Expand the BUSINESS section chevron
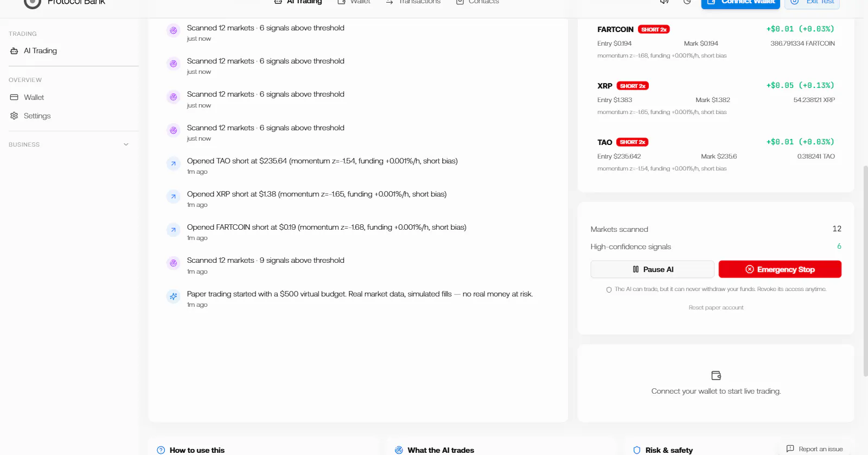This screenshot has height=455, width=868. pyautogui.click(x=126, y=144)
